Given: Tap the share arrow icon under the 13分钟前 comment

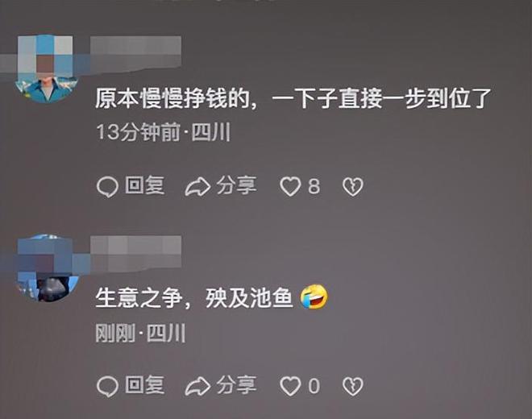Looking at the screenshot, I should pos(197,187).
